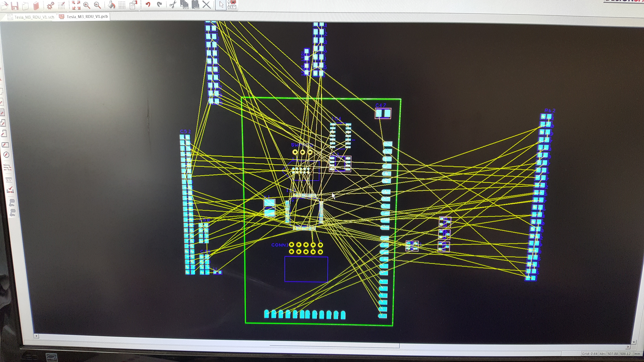Click the Delete X icon in toolbar
This screenshot has width=644, height=362.
[x=207, y=4]
